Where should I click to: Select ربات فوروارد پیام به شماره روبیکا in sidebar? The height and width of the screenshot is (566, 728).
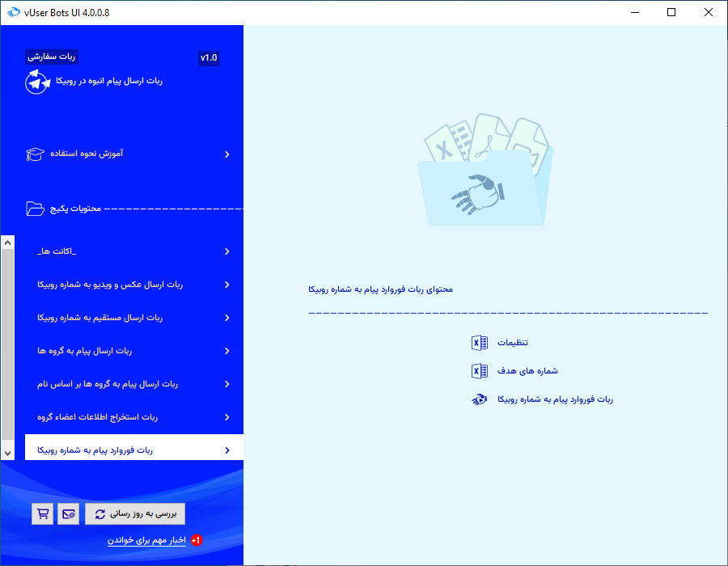click(x=134, y=448)
